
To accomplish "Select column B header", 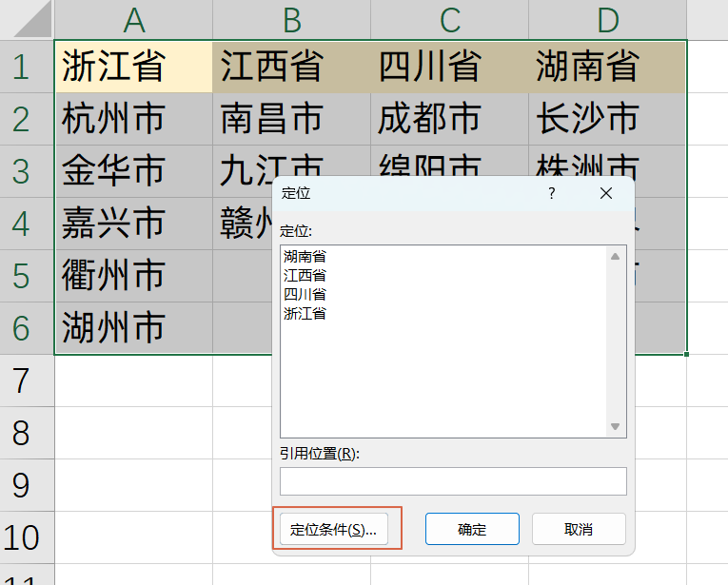I will tap(291, 20).
